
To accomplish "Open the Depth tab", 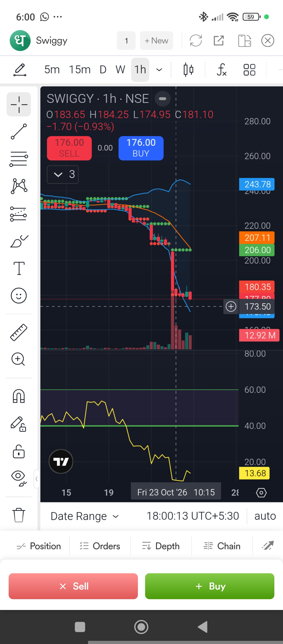I will [161, 546].
